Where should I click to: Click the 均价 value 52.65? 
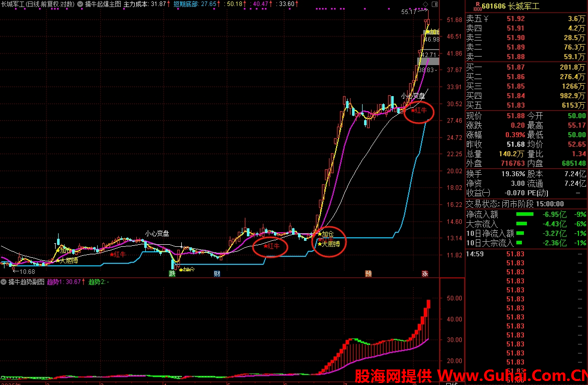click(x=577, y=144)
